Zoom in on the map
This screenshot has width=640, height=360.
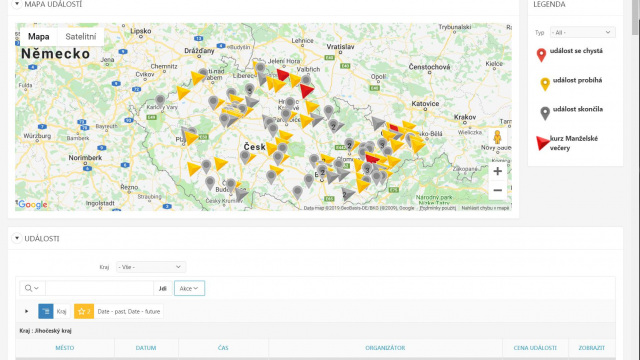498,171
